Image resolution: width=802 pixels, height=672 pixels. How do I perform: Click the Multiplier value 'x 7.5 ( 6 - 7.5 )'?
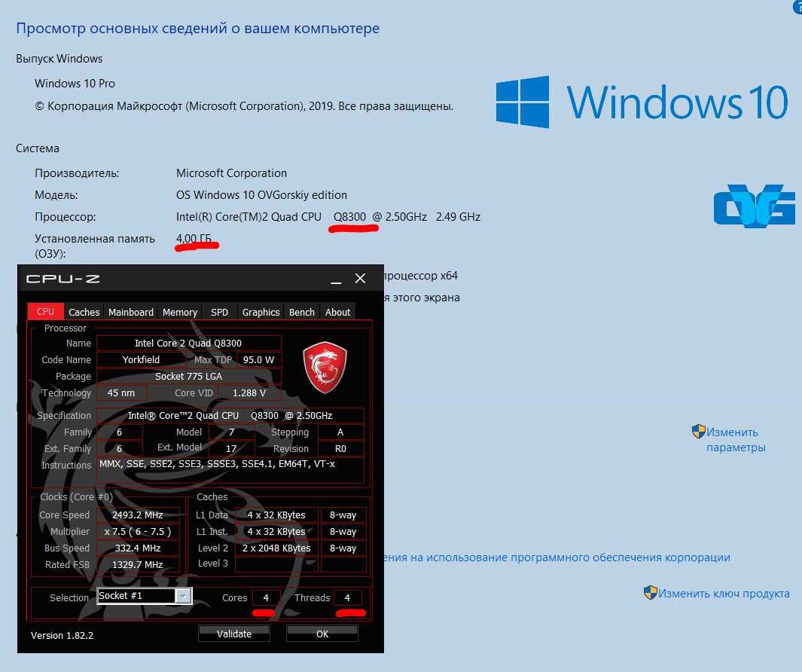pyautogui.click(x=137, y=532)
